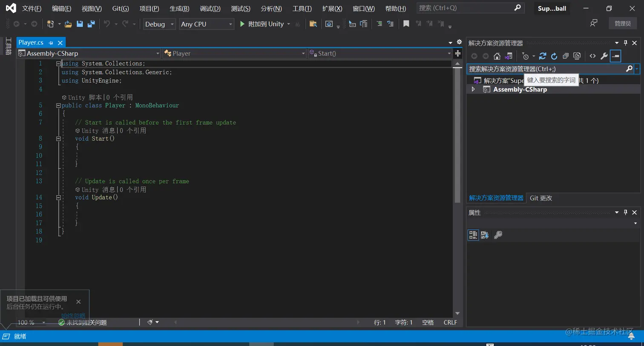644x346 pixels.
Task: Toggle auto-hide pin for Solution Explorer
Action: point(626,43)
